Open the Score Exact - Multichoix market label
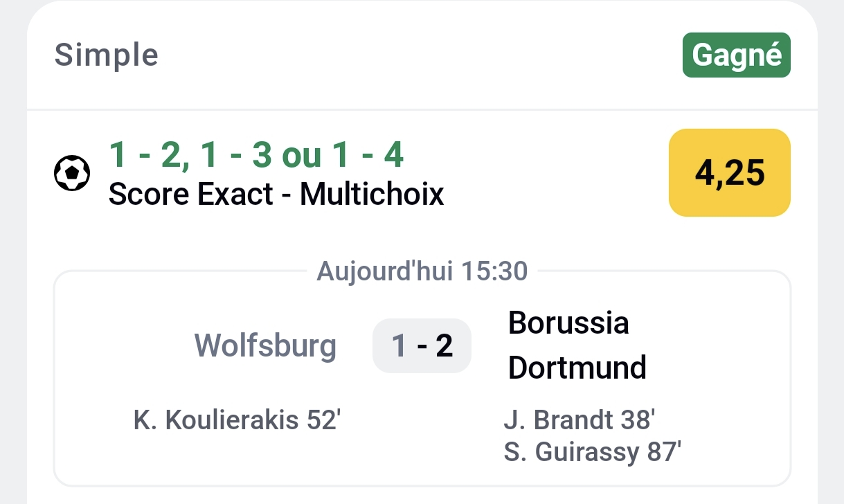Viewport: 844px width, 504px height. click(x=276, y=195)
